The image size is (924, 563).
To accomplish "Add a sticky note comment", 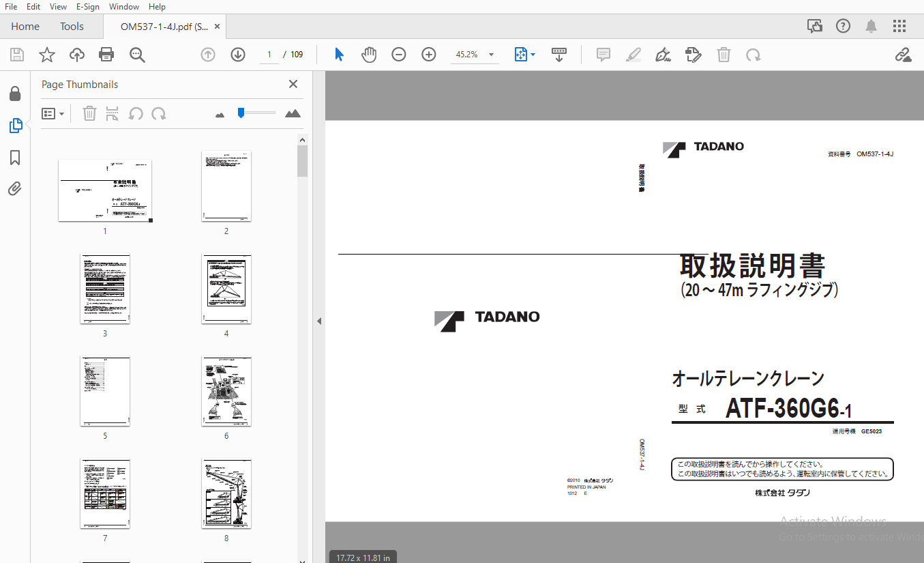I will (x=603, y=55).
